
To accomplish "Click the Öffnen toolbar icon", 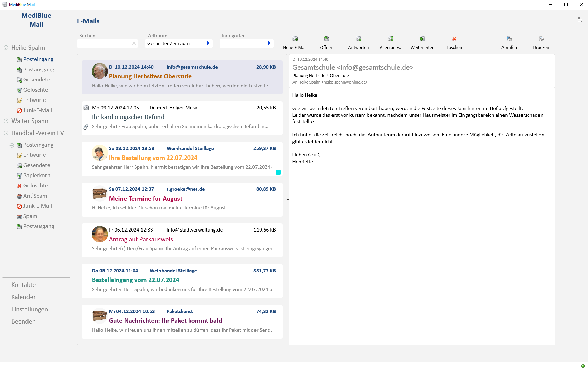I will pos(326,39).
